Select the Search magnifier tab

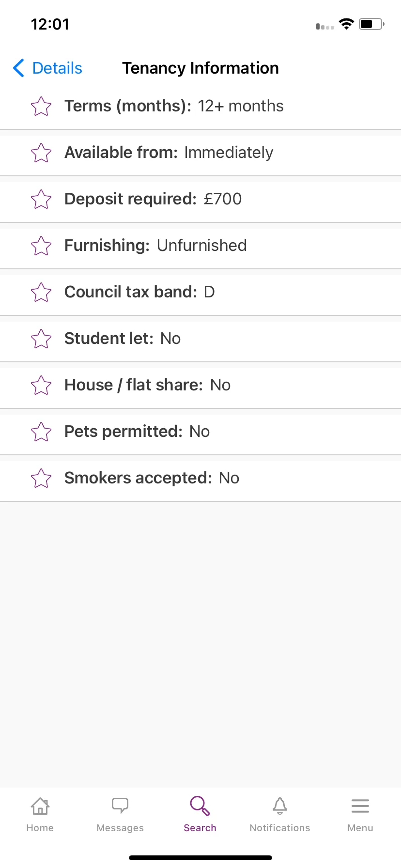(x=200, y=815)
